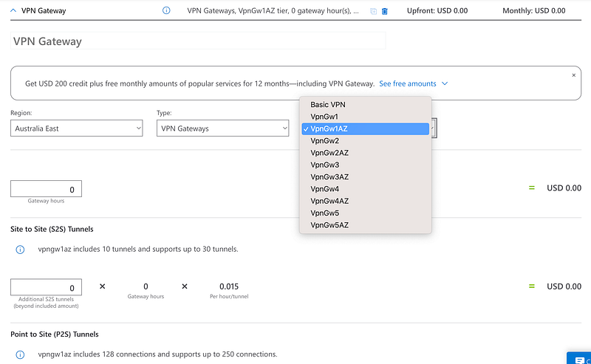Image resolution: width=591 pixels, height=364 pixels.
Task: Select the checked VpnGw1AZ option
Action: 329,128
